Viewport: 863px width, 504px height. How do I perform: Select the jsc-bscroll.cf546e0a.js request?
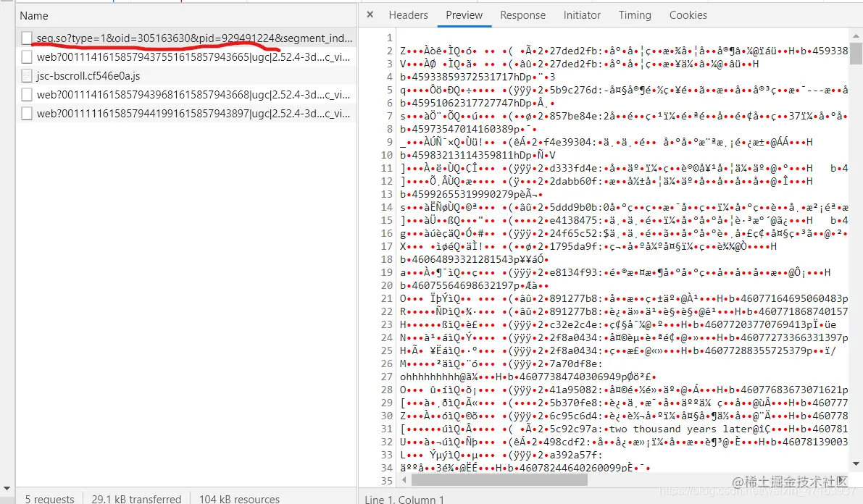pos(186,75)
